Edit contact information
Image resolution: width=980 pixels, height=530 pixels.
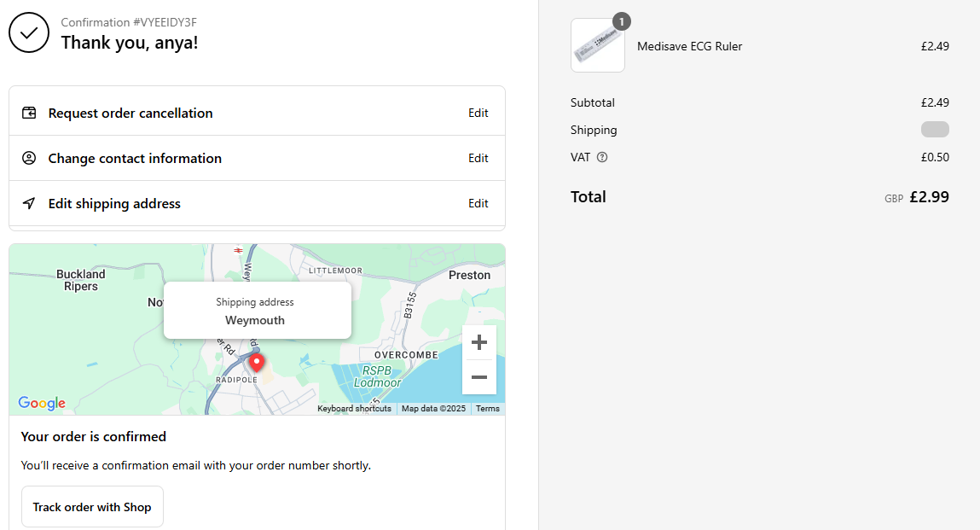point(478,158)
